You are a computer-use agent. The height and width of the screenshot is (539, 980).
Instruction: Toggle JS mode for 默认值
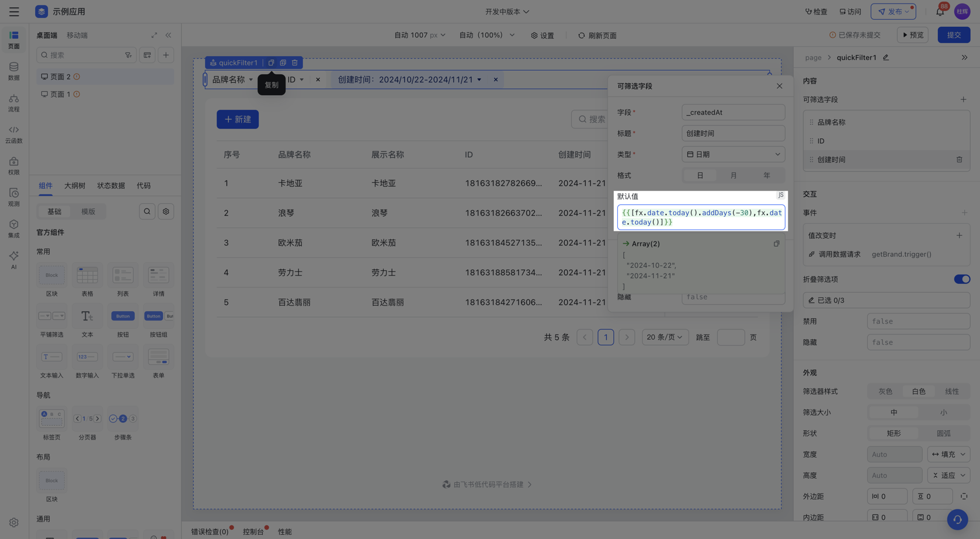pyautogui.click(x=781, y=195)
